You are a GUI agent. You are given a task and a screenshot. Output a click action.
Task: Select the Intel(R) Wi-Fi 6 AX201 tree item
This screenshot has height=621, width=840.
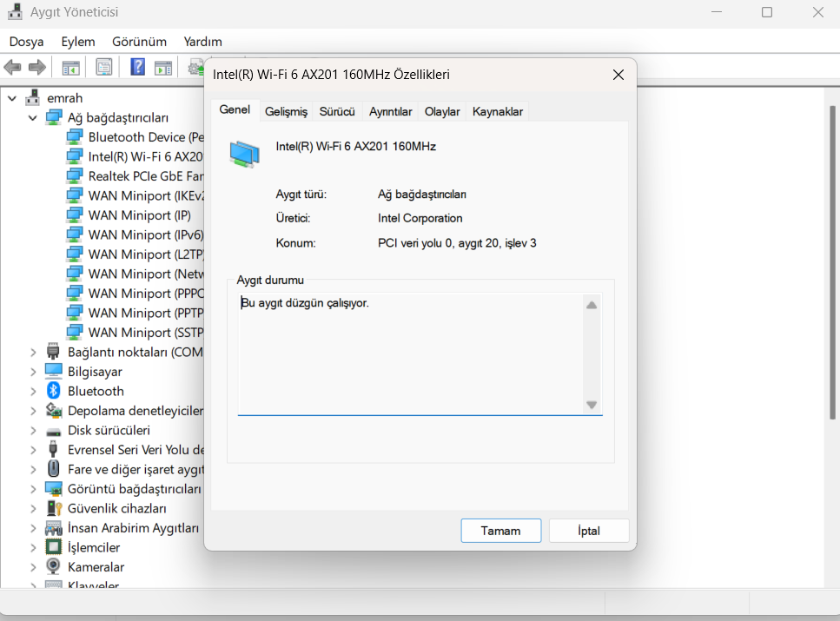point(145,156)
